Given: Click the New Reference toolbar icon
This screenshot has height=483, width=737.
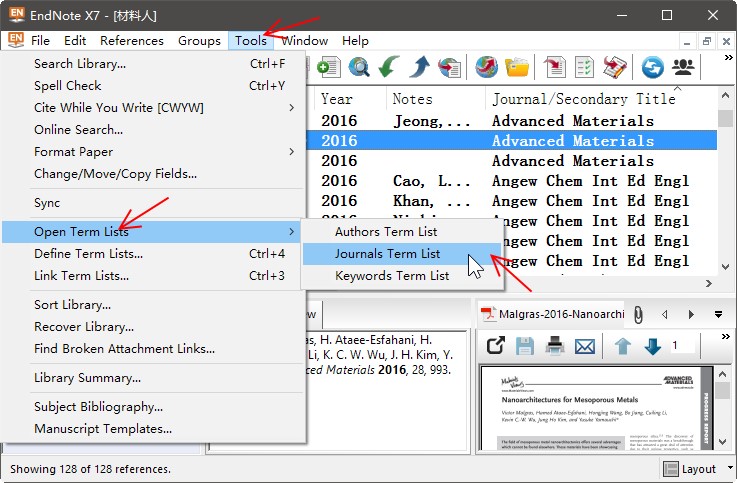Looking at the screenshot, I should tap(329, 67).
